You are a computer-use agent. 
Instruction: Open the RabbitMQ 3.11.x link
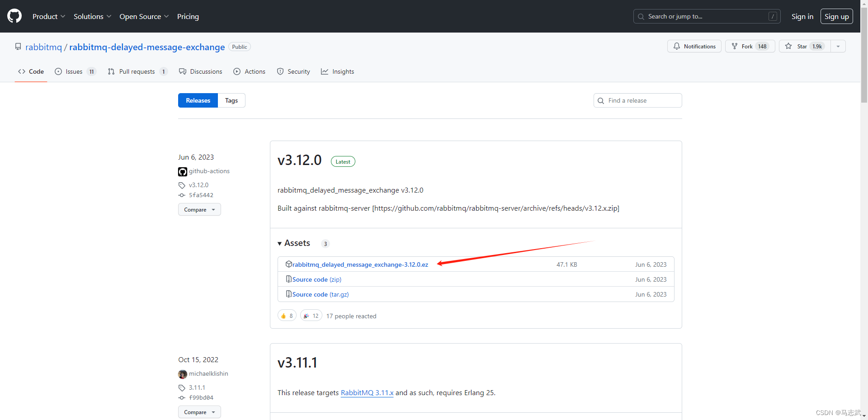[367, 392]
